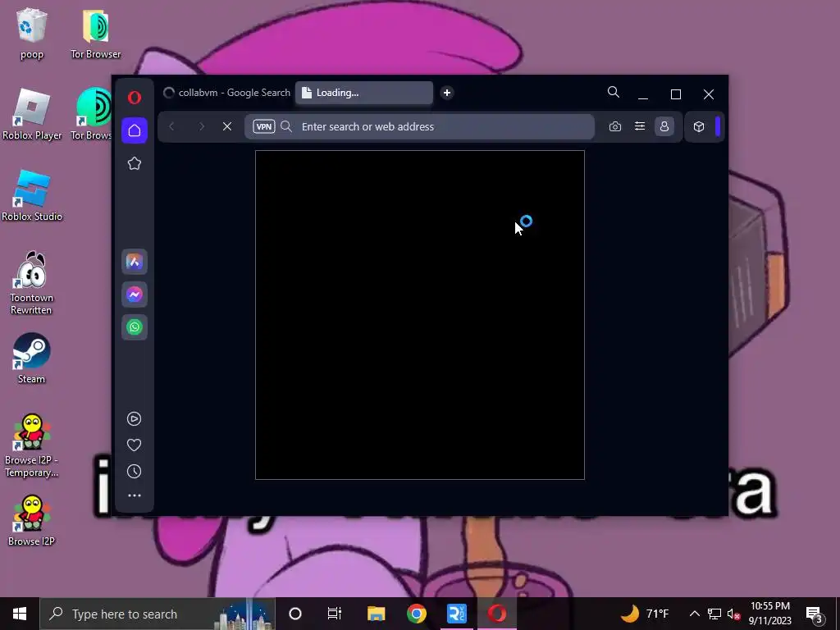Open the Player icon in sidebar
Image resolution: width=840 pixels, height=630 pixels.
pyautogui.click(x=134, y=418)
